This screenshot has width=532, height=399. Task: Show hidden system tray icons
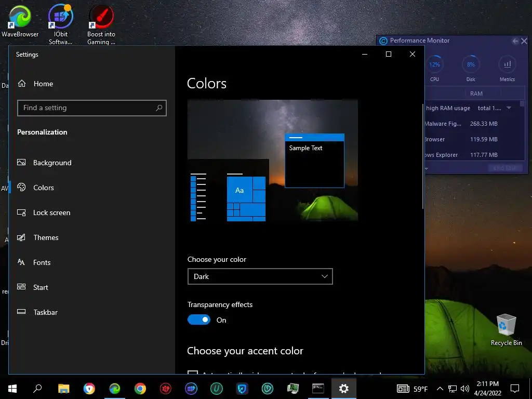(x=440, y=389)
